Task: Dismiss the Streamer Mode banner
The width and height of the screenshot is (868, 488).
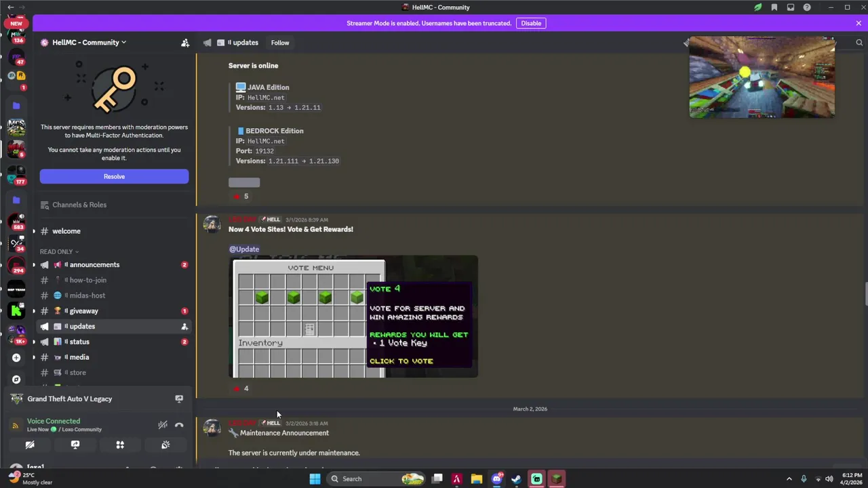Action: (x=859, y=23)
